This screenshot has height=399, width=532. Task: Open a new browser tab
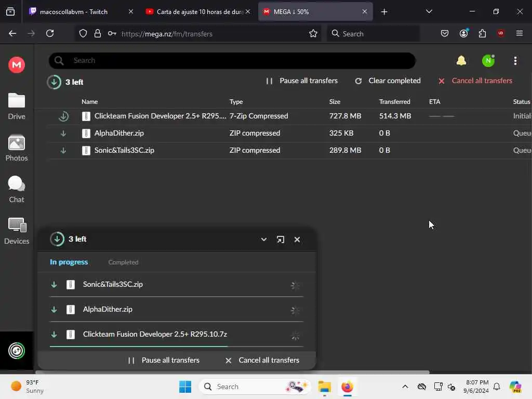coord(384,12)
